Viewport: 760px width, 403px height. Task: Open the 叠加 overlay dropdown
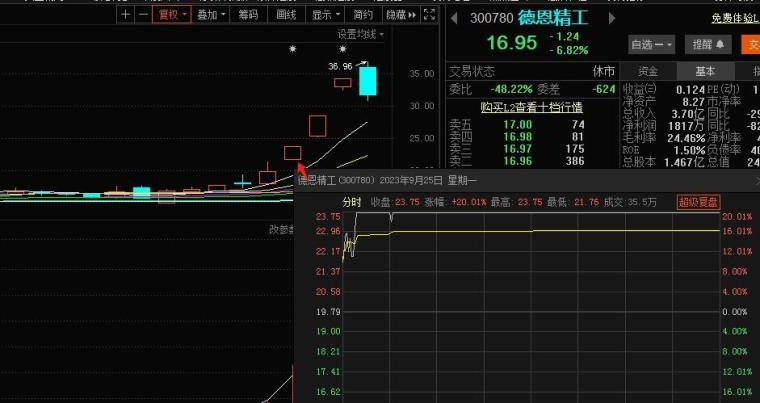coord(211,15)
